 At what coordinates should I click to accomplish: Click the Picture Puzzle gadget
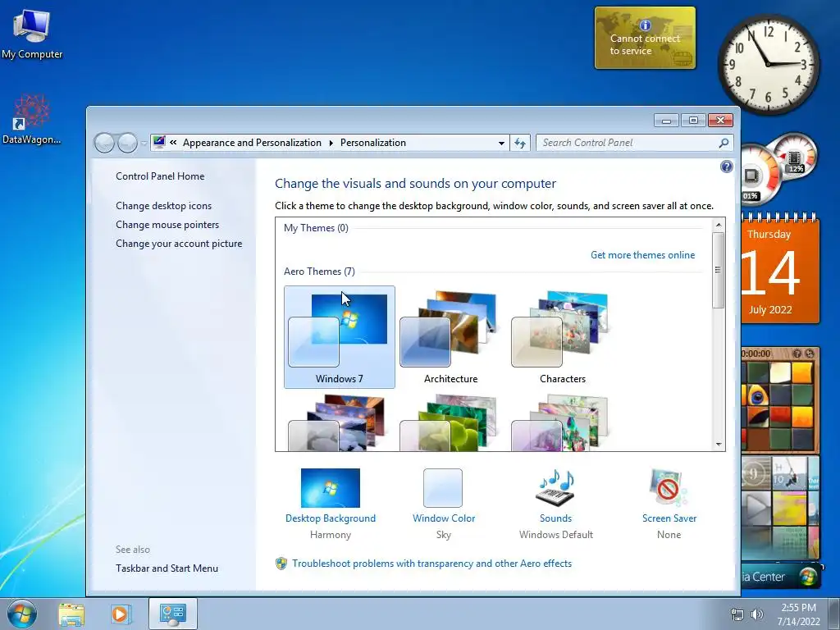781,400
